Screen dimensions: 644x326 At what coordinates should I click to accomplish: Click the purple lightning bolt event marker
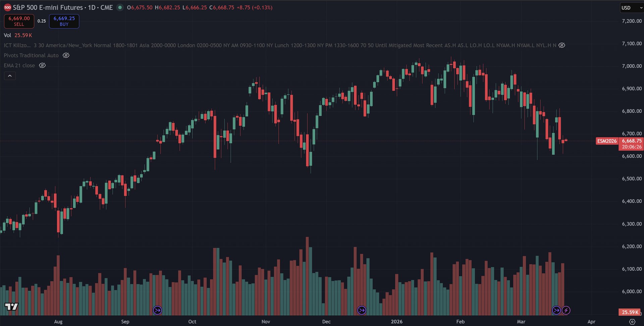(566, 310)
